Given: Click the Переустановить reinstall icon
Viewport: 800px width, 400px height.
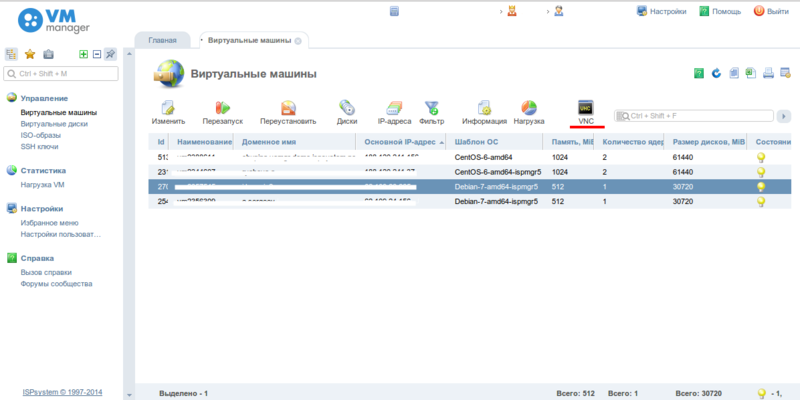Looking at the screenshot, I should click(288, 108).
